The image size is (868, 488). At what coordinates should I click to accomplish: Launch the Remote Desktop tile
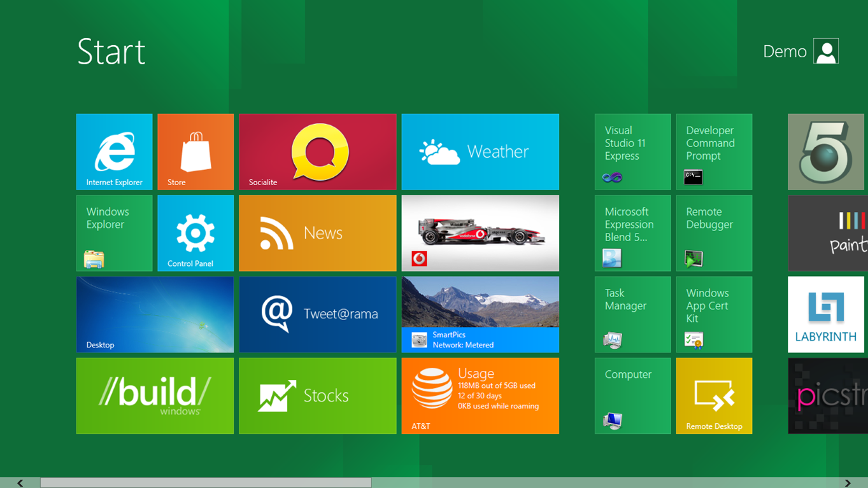714,396
